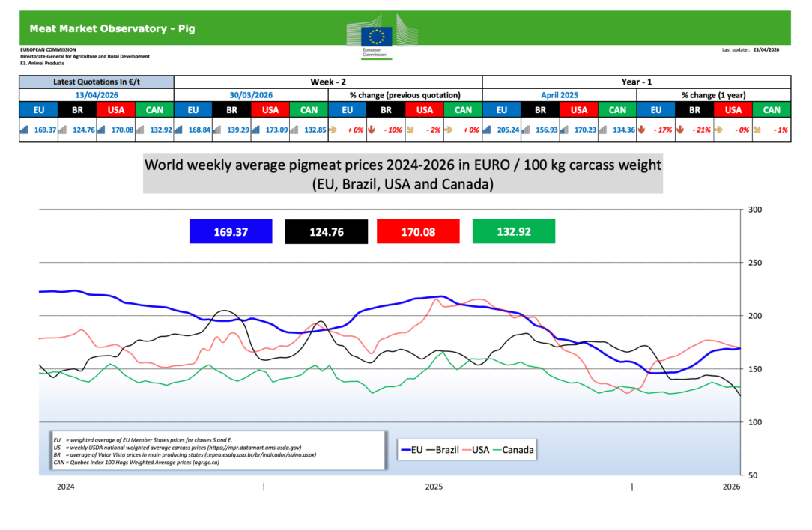Click the 13/04/2026 quotation date
The width and height of the screenshot is (812, 530).
96,95
